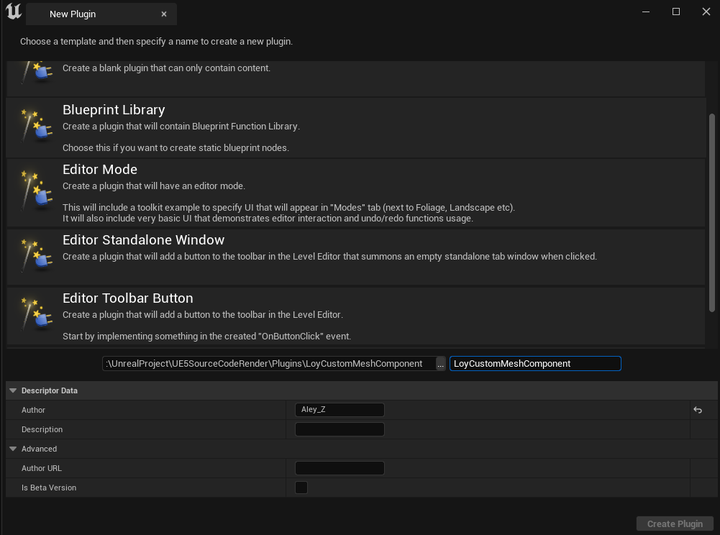Click 'Choose this if you want to create static blueprint nodes'
Screen dimensions: 720x535
175,148
